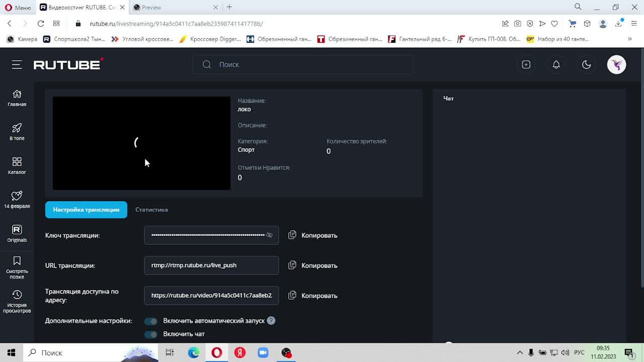Open Opera speed dial grid
644x362 pixels.
pos(56,24)
